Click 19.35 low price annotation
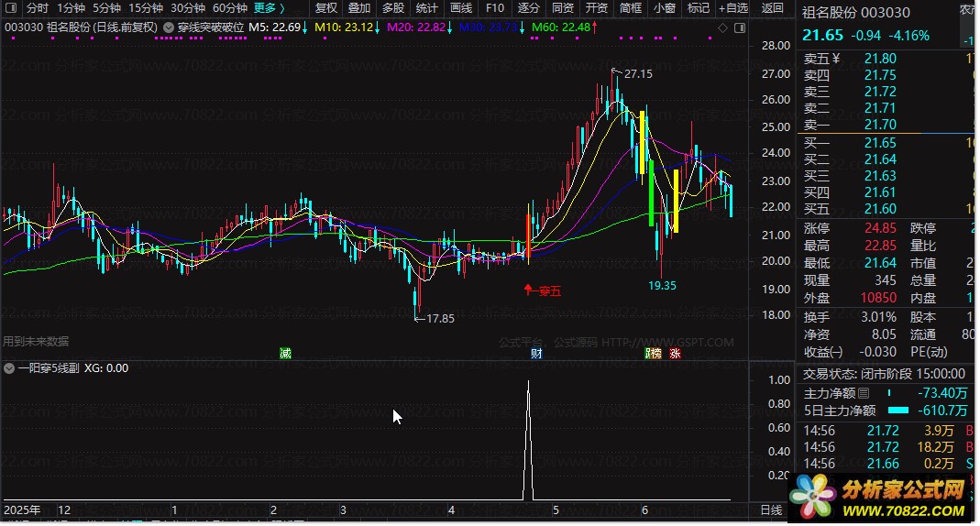Screen dimensions: 980x526 coord(662,286)
